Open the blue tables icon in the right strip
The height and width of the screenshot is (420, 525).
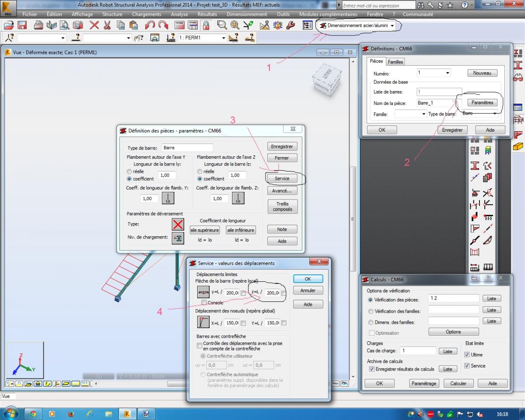(x=518, y=107)
